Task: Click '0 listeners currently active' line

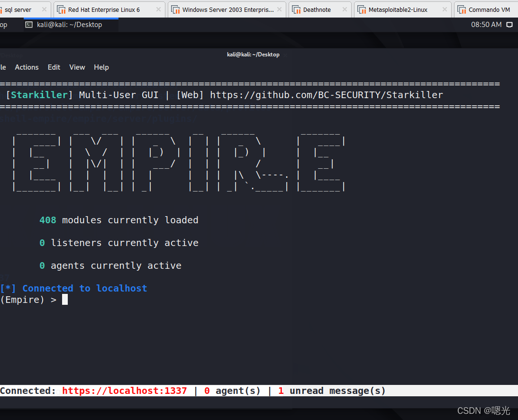Action: (119, 243)
